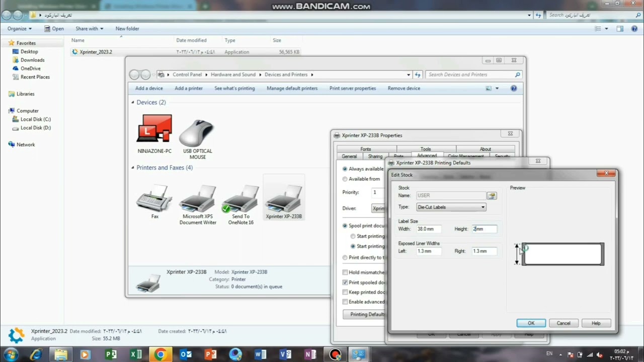Select the Xprinter_2023.2 file row
The image size is (644, 362).
(x=186, y=52)
